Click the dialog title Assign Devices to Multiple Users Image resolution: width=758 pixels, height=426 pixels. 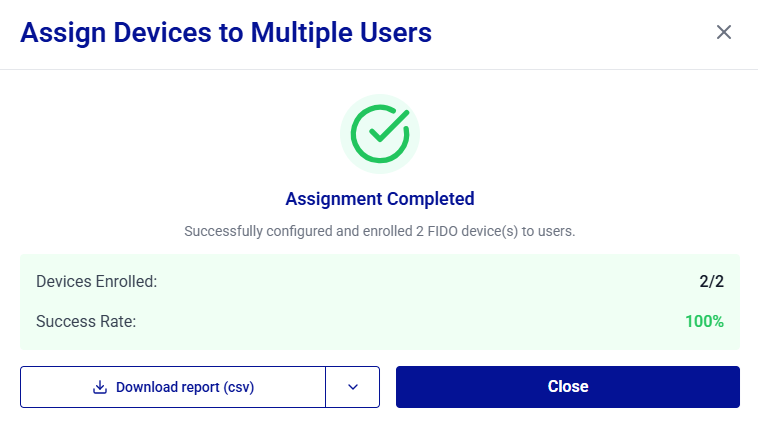point(226,32)
